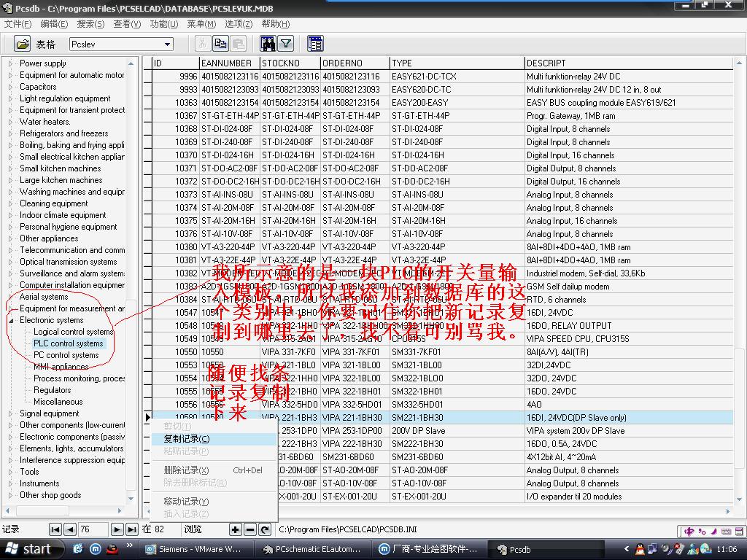Viewport: 747px width, 560px height.
Task: Click the minus delete record button
Action: [x=250, y=529]
